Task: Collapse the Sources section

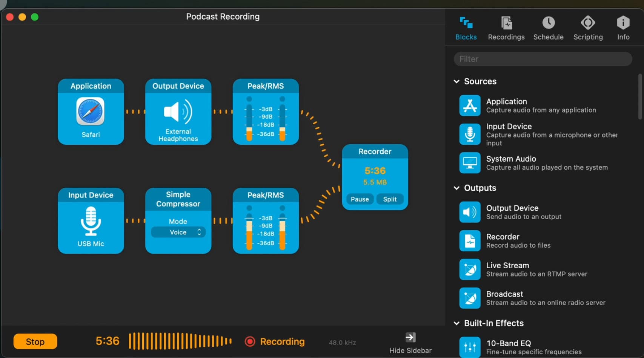Action: point(456,81)
